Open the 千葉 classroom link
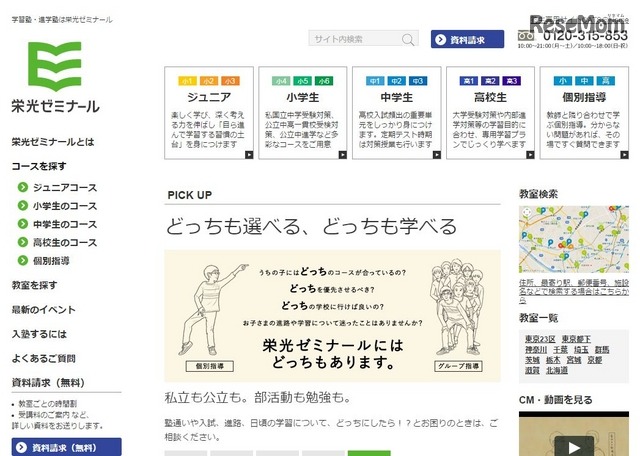 point(560,350)
